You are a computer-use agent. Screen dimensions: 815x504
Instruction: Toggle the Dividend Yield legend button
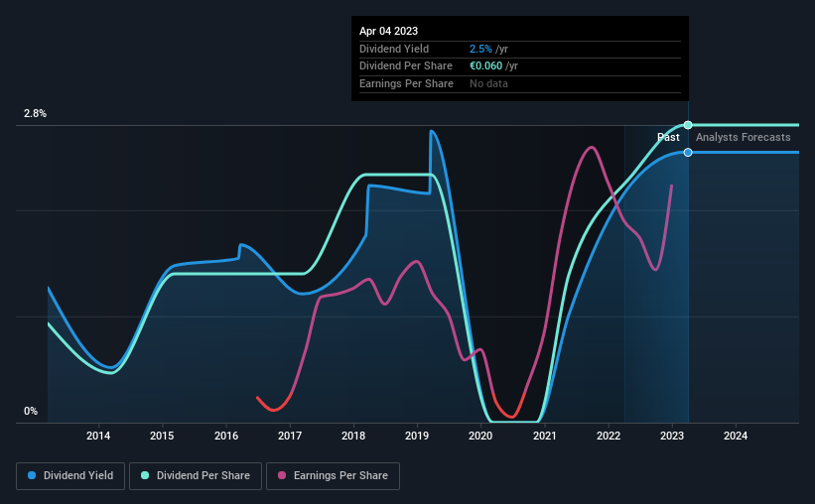click(x=70, y=476)
